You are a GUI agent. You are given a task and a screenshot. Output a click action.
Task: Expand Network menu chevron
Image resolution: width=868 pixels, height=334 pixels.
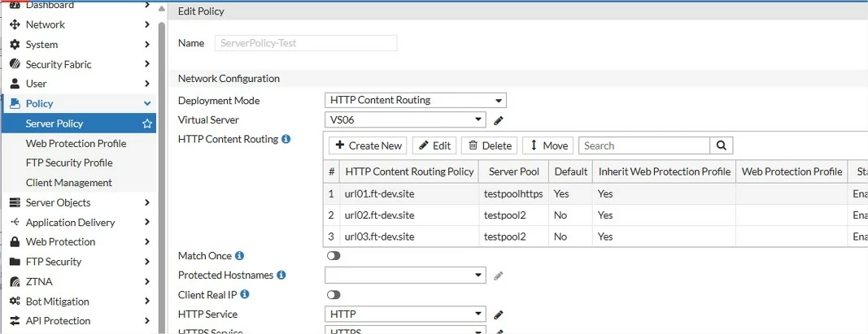[146, 25]
